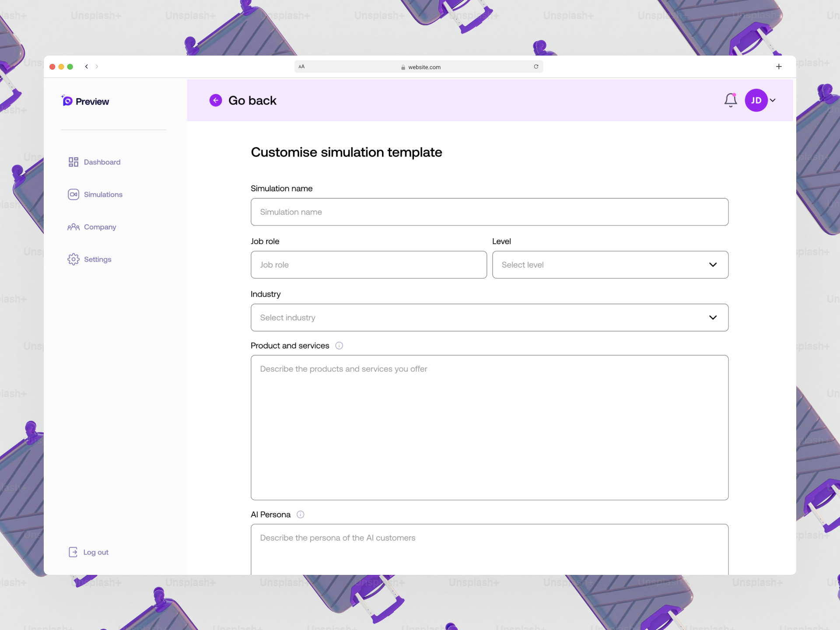The height and width of the screenshot is (630, 840).
Task: Click the Preview logo icon
Action: [x=67, y=101]
